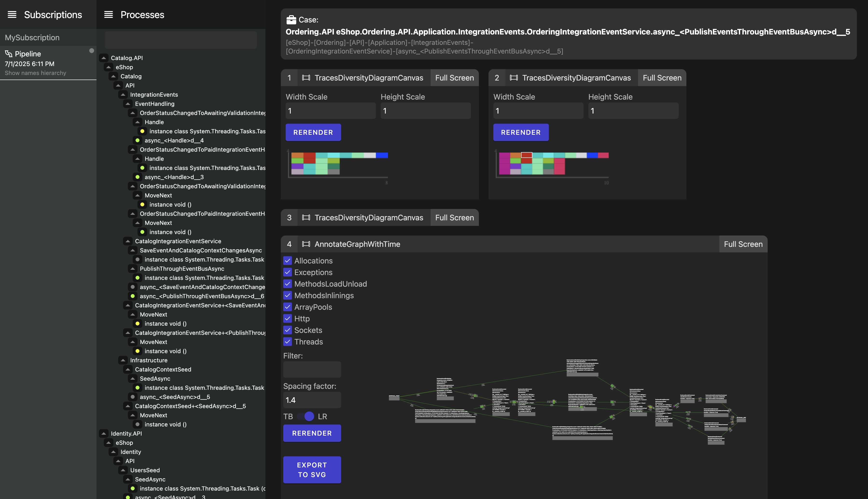Click the annotated graph visualization

point(567,402)
